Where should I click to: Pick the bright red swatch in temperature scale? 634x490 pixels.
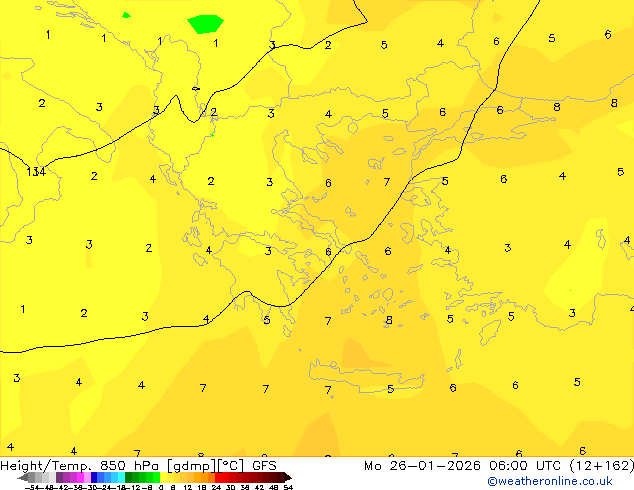click(x=218, y=477)
